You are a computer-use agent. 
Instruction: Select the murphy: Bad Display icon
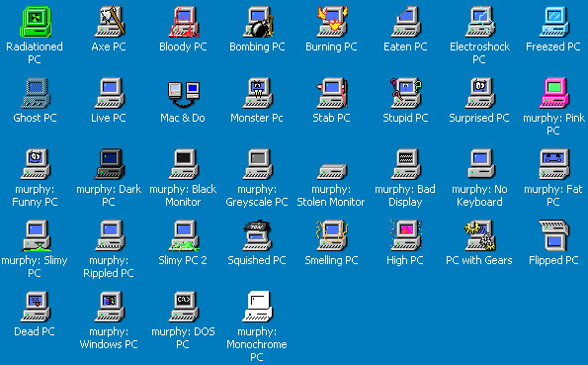point(406,164)
